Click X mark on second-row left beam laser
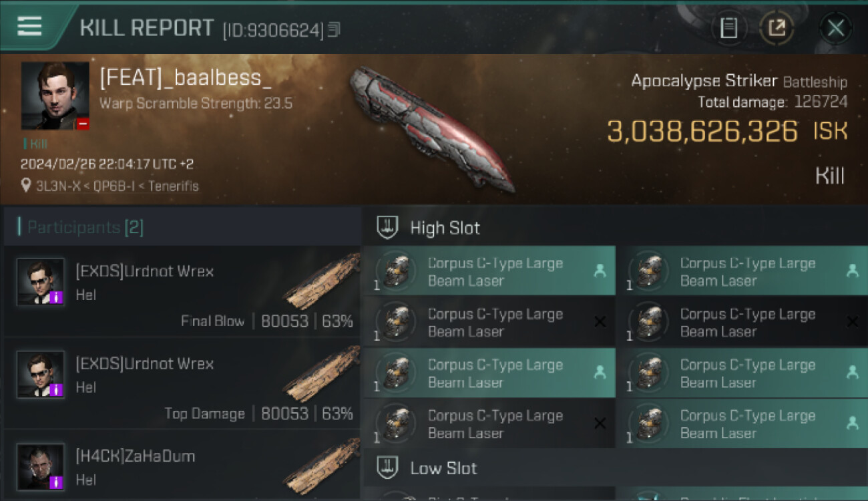Viewport: 868px width, 501px height. coord(600,322)
